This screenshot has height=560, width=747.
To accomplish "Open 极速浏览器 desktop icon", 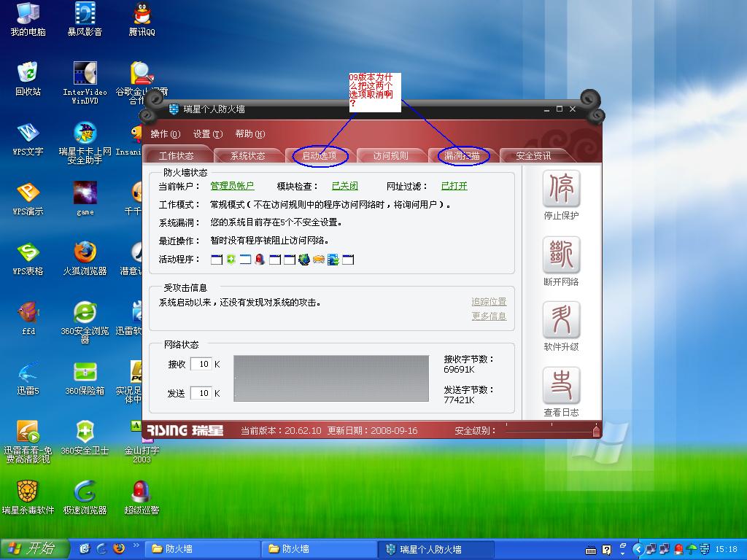I will (85, 498).
